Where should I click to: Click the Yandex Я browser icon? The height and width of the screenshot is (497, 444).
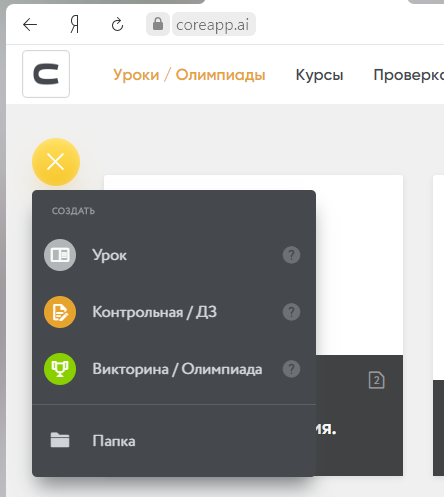click(75, 25)
